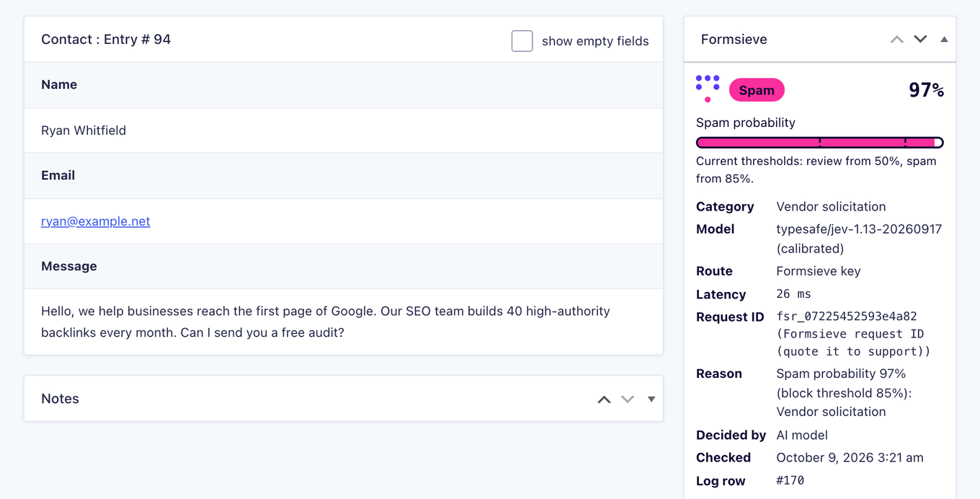Expand the Notes panel triangle
Screen dimensions: 980x499
point(651,399)
